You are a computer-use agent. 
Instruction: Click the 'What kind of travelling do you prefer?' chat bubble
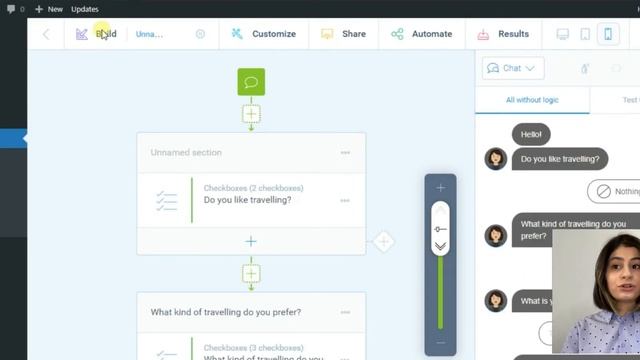(576, 230)
